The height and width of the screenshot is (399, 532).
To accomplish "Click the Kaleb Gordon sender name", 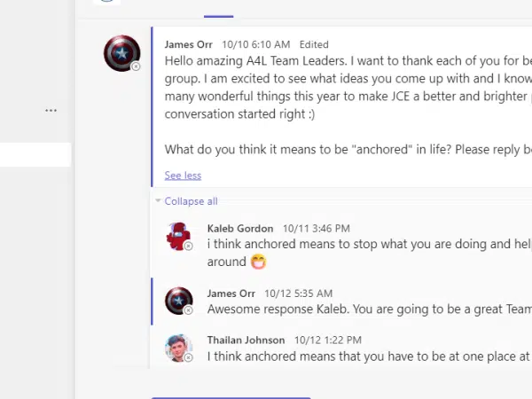I will pyautogui.click(x=240, y=229).
